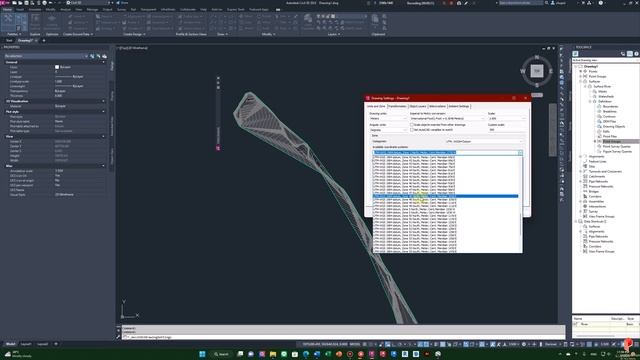
Task: Open the Object Layers tab
Action: pos(418,106)
